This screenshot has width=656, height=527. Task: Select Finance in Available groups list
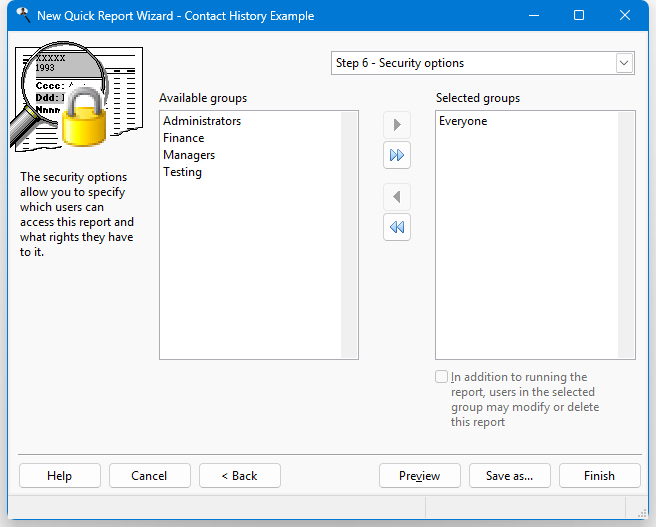[184, 138]
